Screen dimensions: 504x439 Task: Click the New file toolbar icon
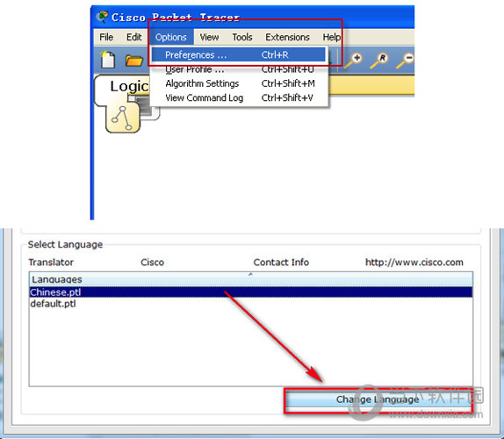(108, 60)
